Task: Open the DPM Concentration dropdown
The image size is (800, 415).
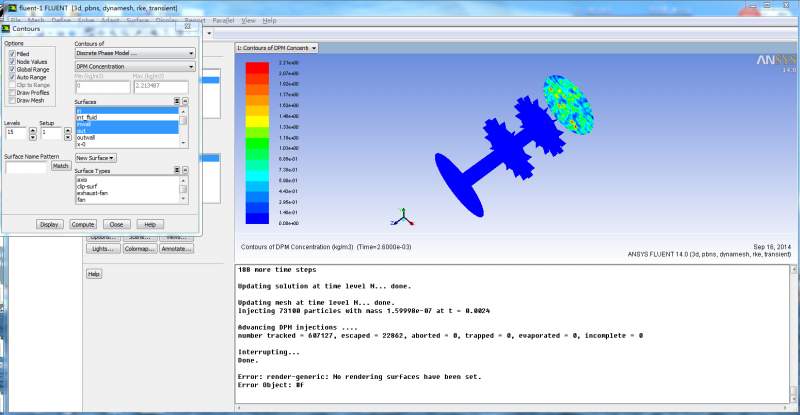Action: coord(135,66)
